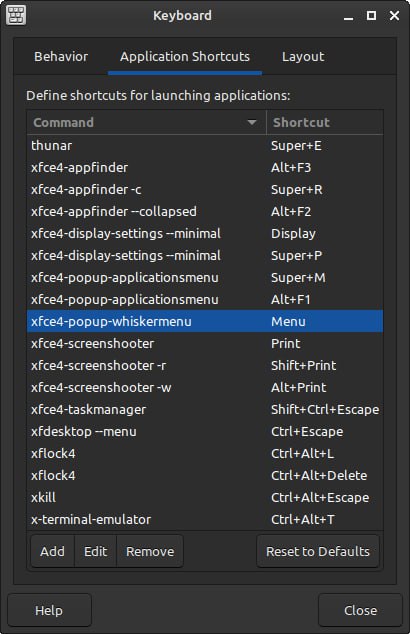Click the Shortcut column header
The height and width of the screenshot is (634, 410).
click(x=325, y=122)
